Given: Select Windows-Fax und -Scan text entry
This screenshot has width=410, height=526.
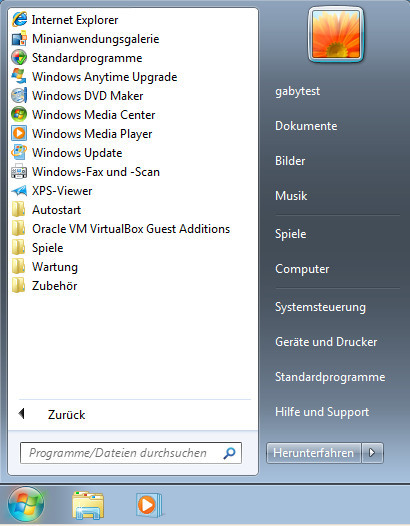Looking at the screenshot, I should [x=96, y=172].
